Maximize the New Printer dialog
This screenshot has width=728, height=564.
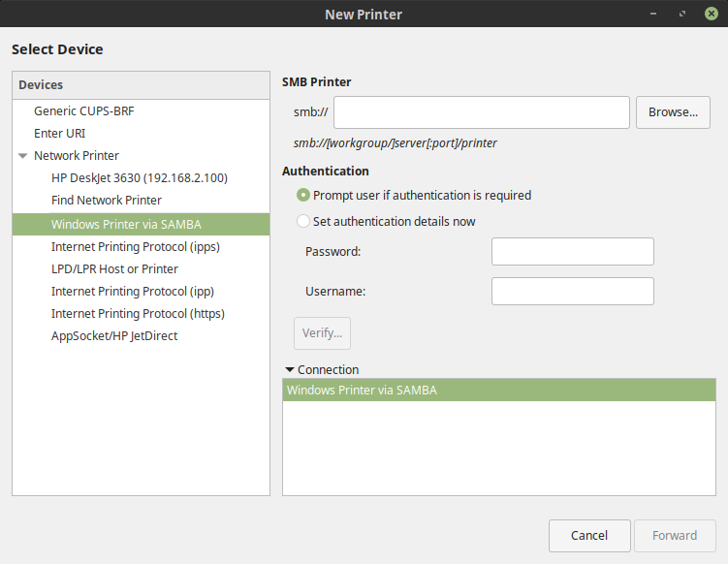click(x=682, y=14)
